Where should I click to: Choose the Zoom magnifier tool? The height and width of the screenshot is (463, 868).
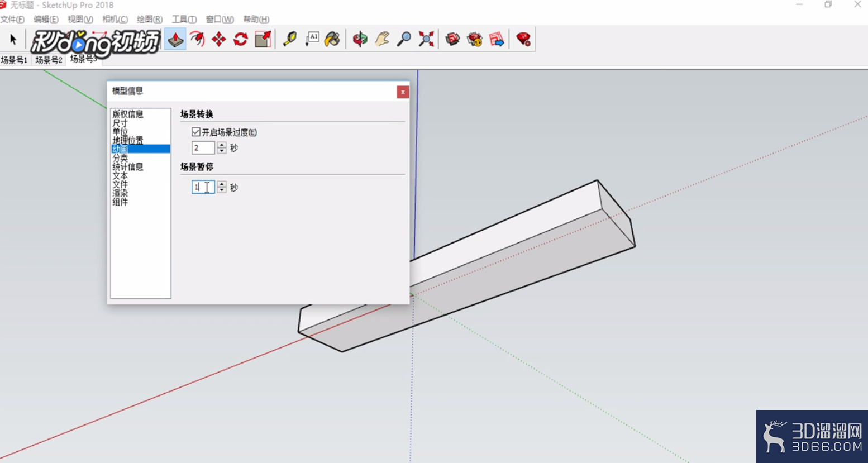tap(404, 39)
